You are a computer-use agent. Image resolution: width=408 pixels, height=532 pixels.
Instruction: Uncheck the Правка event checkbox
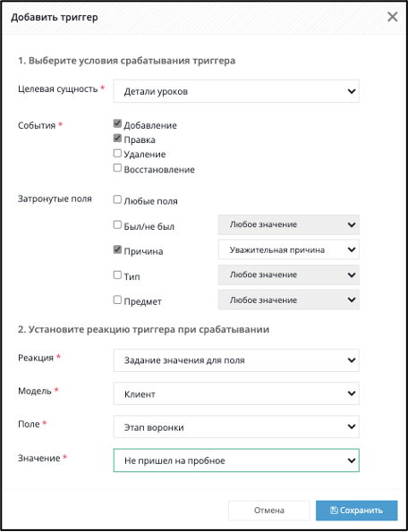pyautogui.click(x=117, y=139)
